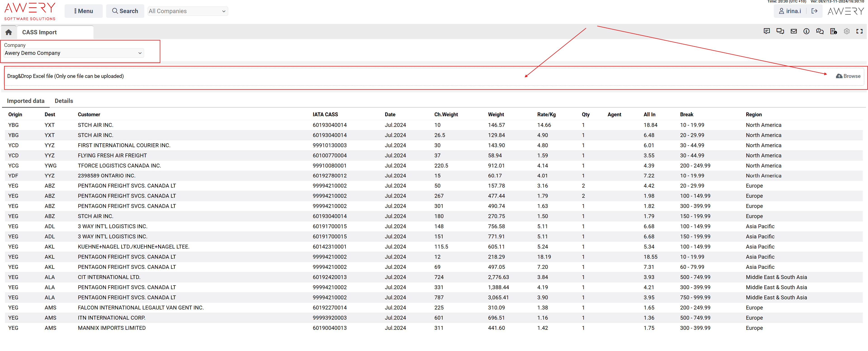Open the irina.i user profile
868x351 pixels.
(789, 11)
